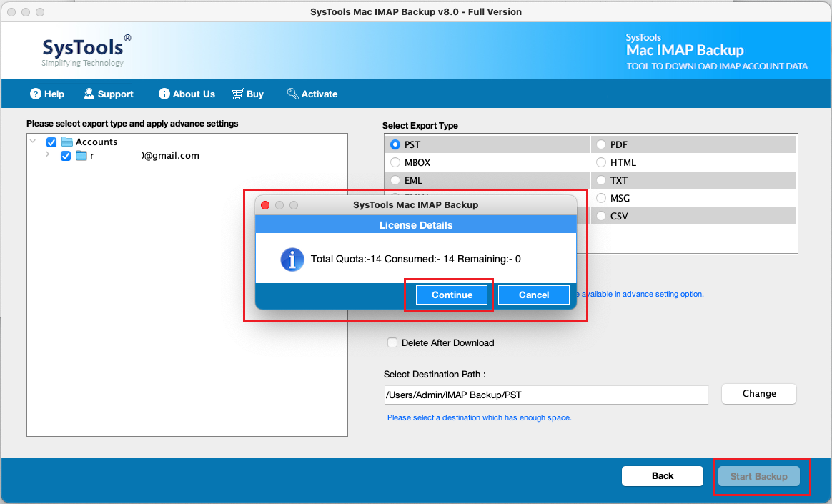The height and width of the screenshot is (504, 832).
Task: Open the Activate menu item
Action: pos(312,94)
